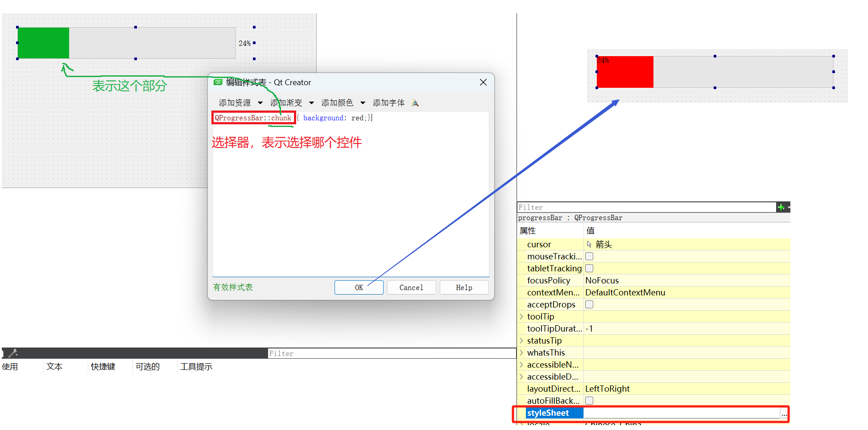Open styleSheet editor via the ellipsis button
This screenshot has width=868, height=430.
[x=784, y=414]
